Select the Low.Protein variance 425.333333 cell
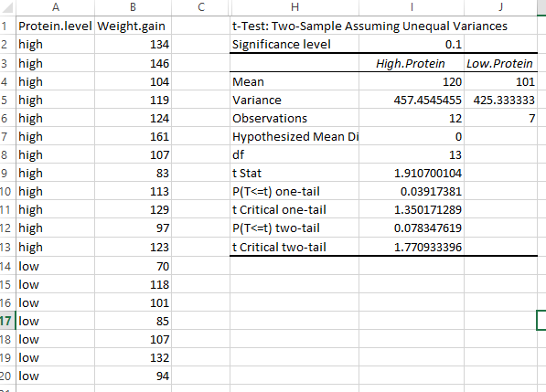 click(x=501, y=100)
